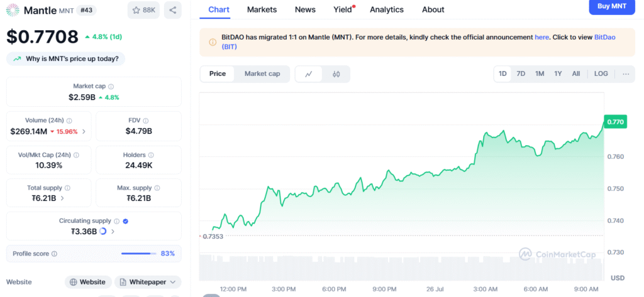This screenshot has width=644, height=297.
Task: Click the 0.7353 opening price marker
Action: click(213, 236)
